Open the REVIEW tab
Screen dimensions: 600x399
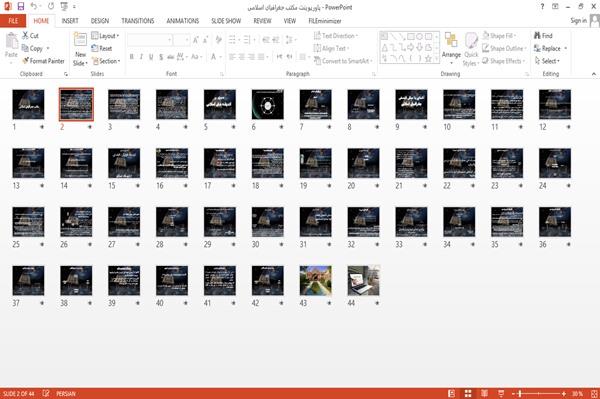pyautogui.click(x=262, y=21)
